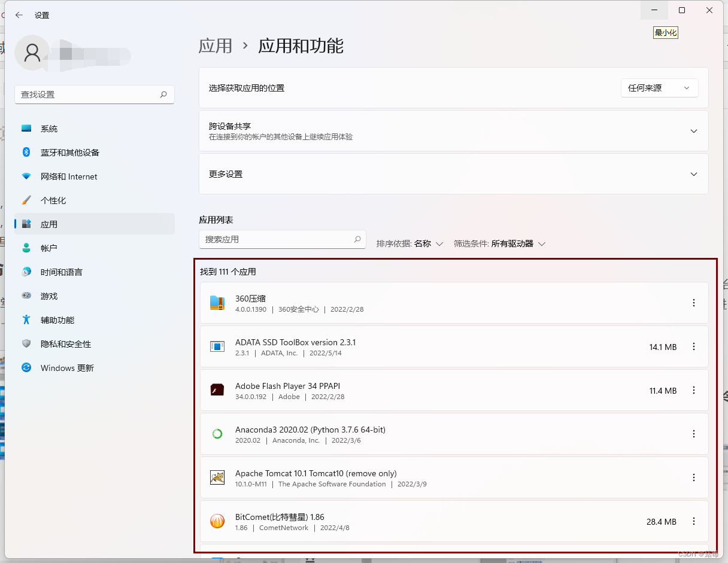Open 个性化 settings
Viewport: 728px width, 563px height.
(x=95, y=200)
